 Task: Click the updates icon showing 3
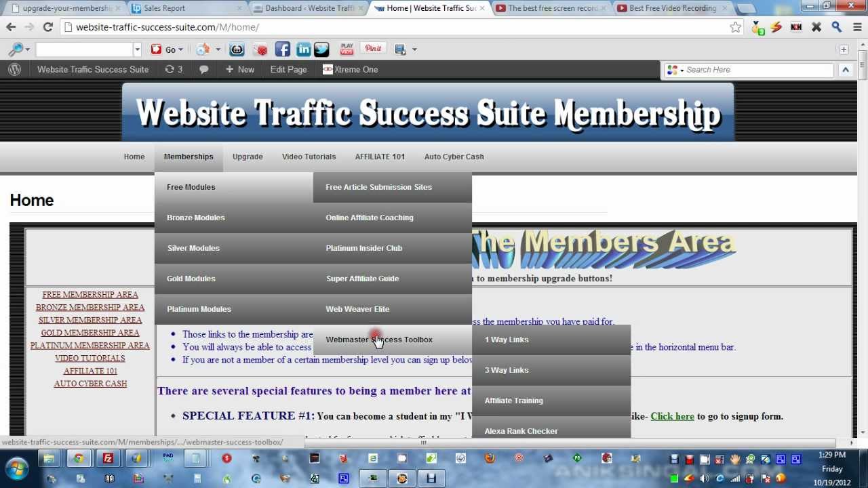[174, 69]
